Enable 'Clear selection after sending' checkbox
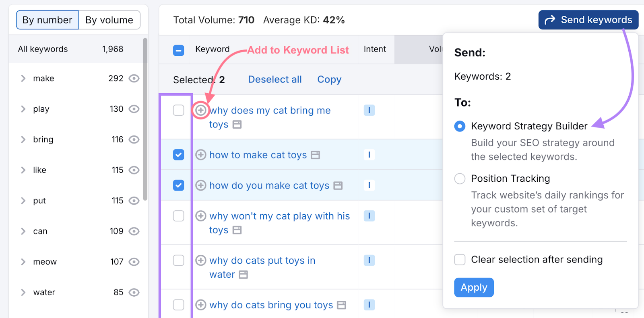 [460, 260]
